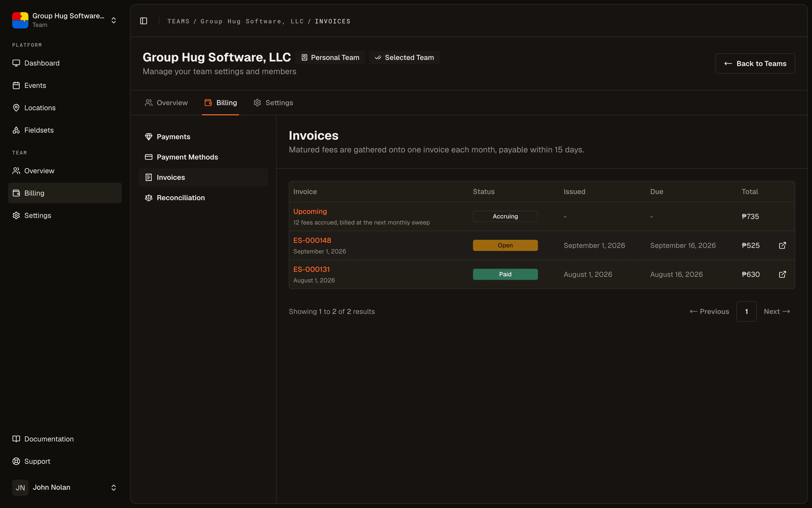
Task: Click the ₱630 total cell
Action: coord(751,274)
